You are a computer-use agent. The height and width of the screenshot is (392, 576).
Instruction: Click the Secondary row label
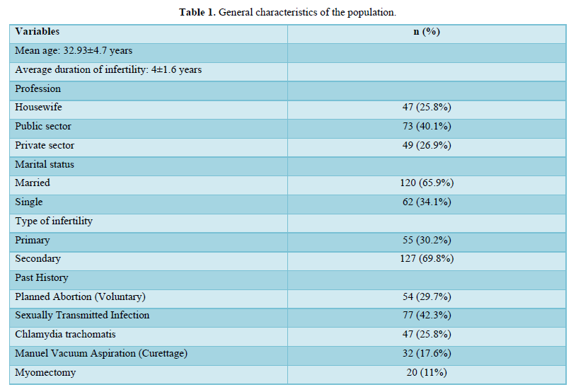point(38,259)
